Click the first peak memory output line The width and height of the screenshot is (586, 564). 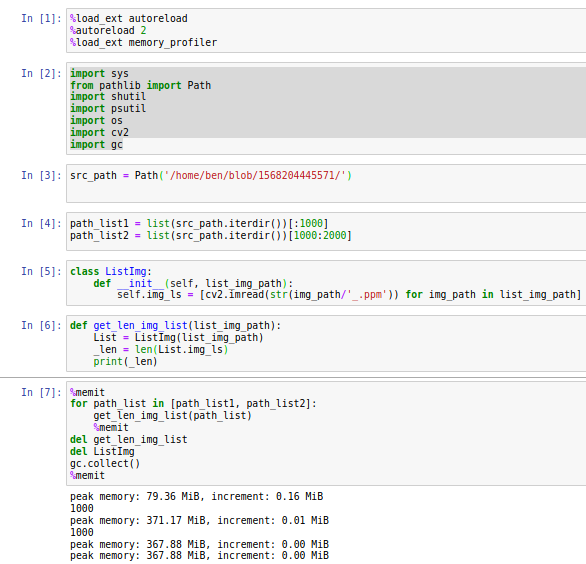[197, 496]
